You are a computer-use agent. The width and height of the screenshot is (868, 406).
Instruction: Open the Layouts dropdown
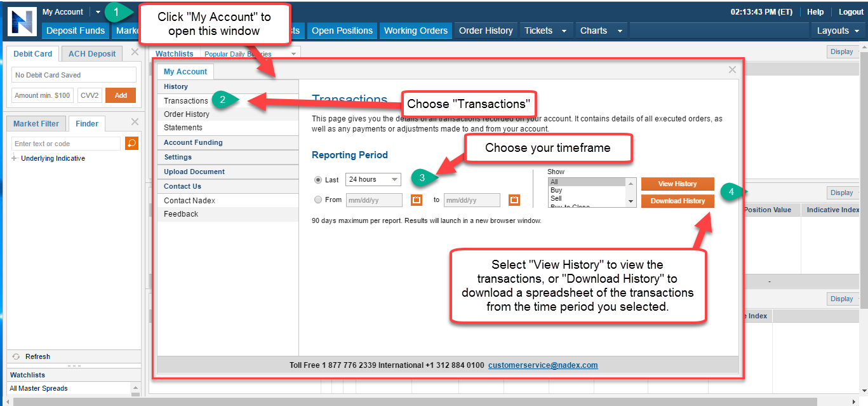838,30
